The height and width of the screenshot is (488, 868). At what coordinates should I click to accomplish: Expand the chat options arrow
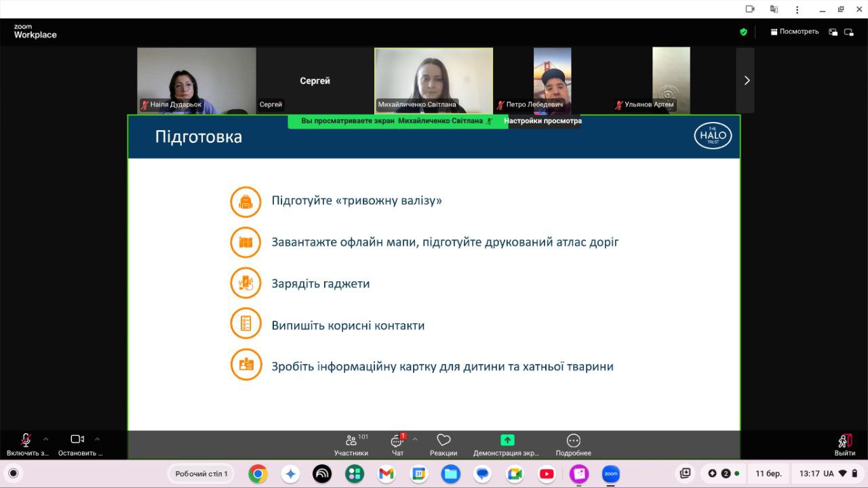tap(415, 439)
